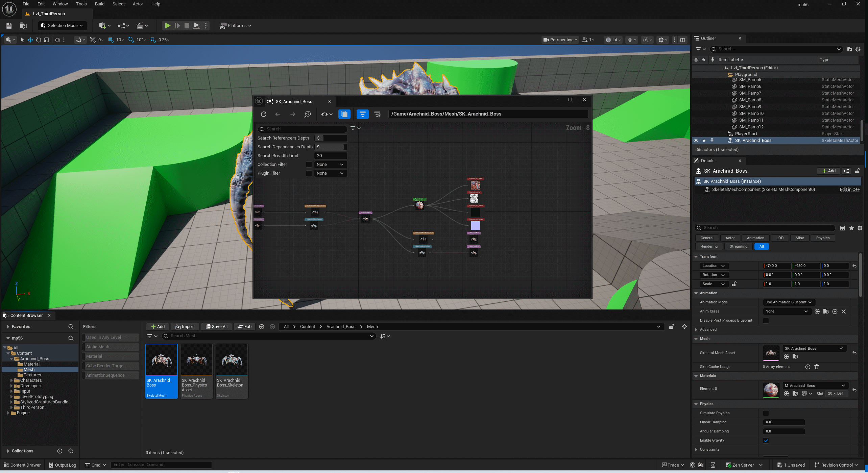Lock the Details panel
This screenshot has height=473, width=868.
pos(857,171)
